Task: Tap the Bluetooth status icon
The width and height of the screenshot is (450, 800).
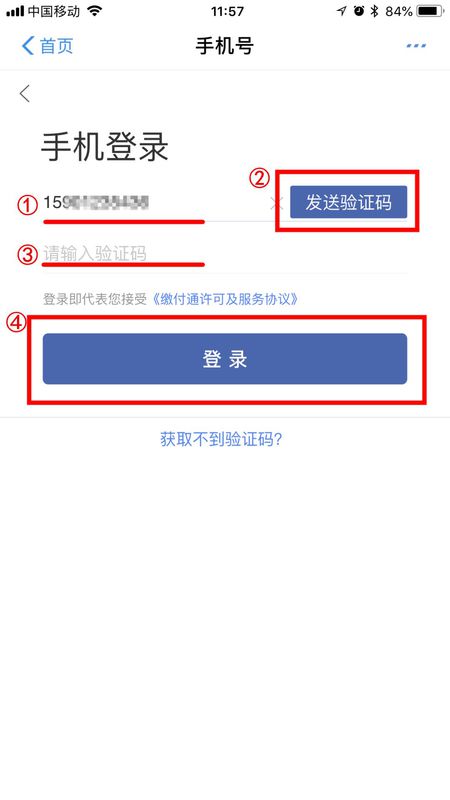Action: coord(375,11)
